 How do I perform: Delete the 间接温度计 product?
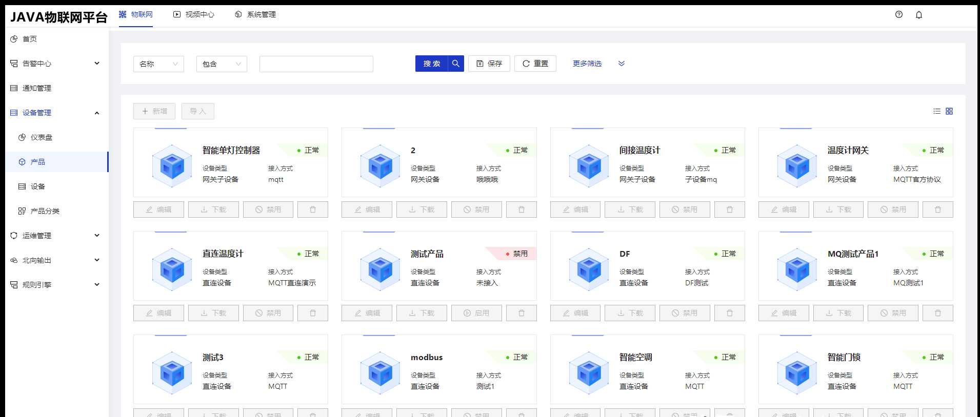(x=730, y=210)
